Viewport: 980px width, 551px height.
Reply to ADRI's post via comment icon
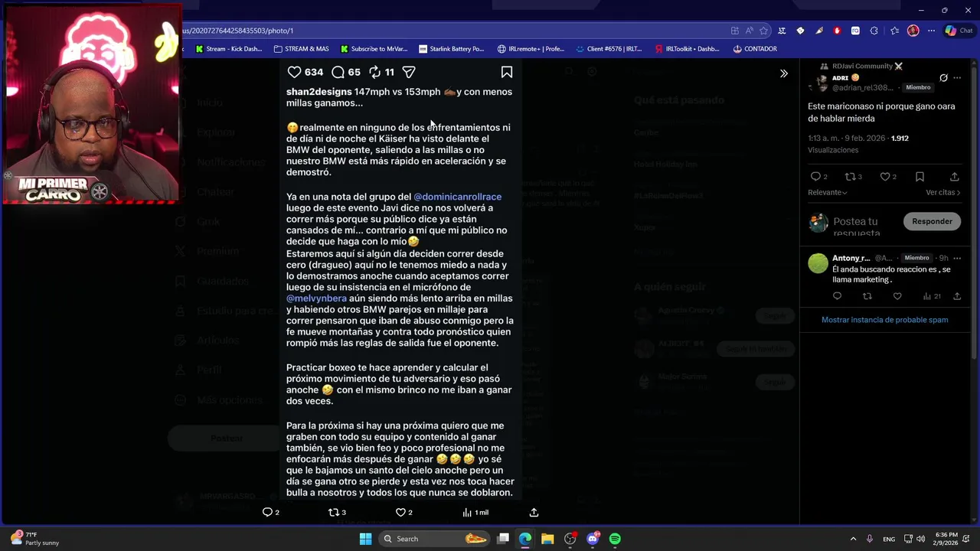click(x=815, y=177)
